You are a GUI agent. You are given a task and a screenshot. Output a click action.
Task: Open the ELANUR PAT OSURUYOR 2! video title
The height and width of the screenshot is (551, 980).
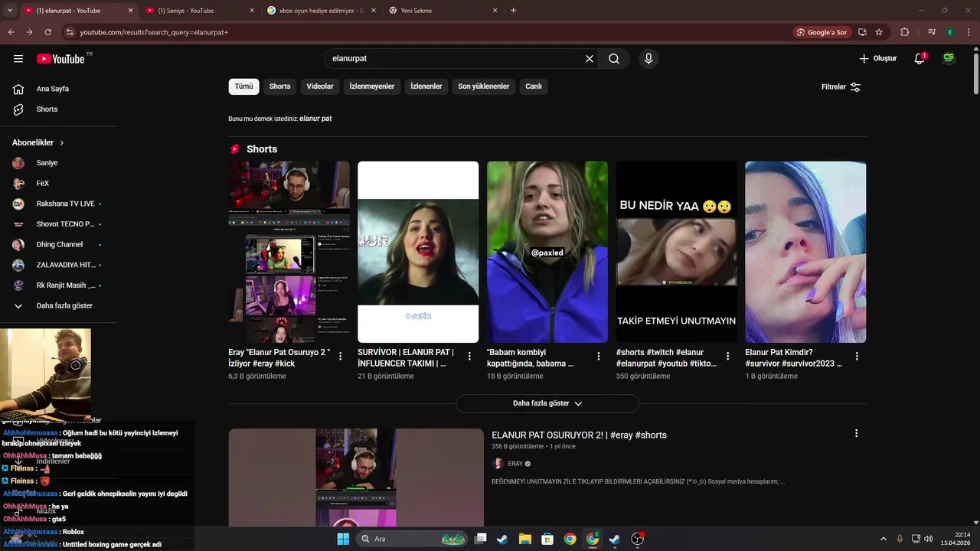(579, 435)
